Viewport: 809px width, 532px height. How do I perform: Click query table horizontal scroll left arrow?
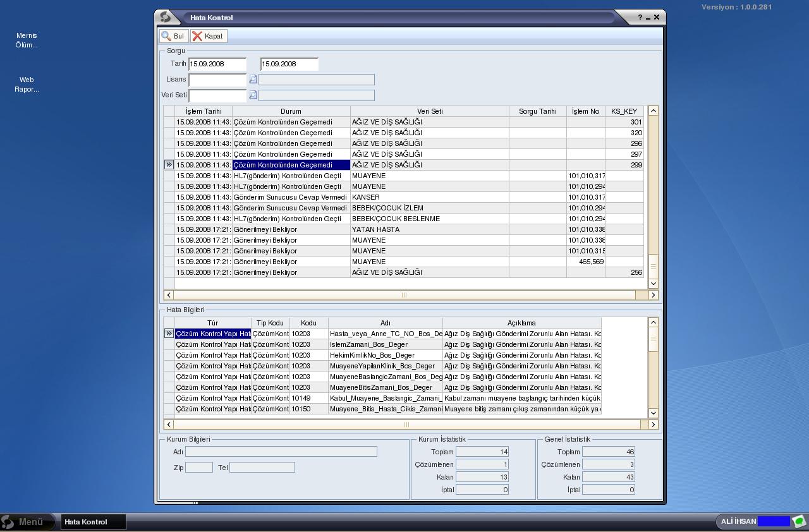(x=168, y=295)
